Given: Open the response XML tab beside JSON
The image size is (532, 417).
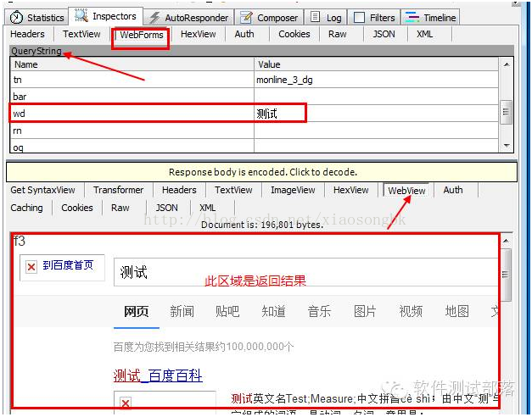Looking at the screenshot, I should click(x=207, y=208).
